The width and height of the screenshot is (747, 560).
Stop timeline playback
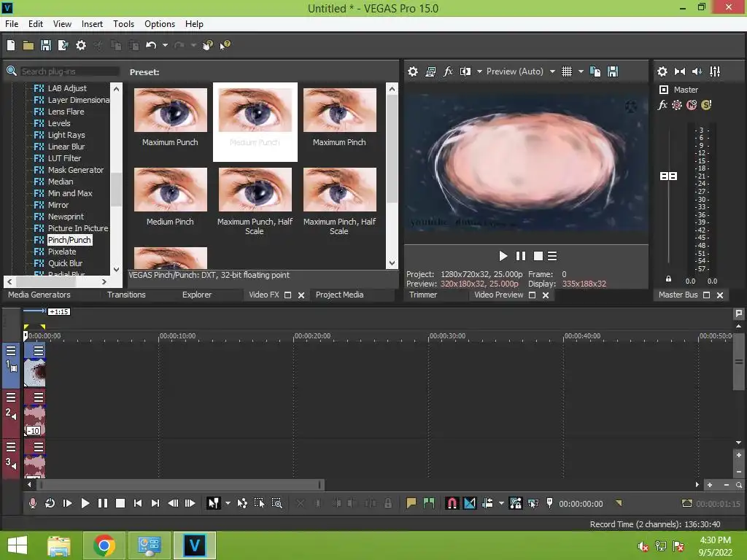[x=120, y=503]
